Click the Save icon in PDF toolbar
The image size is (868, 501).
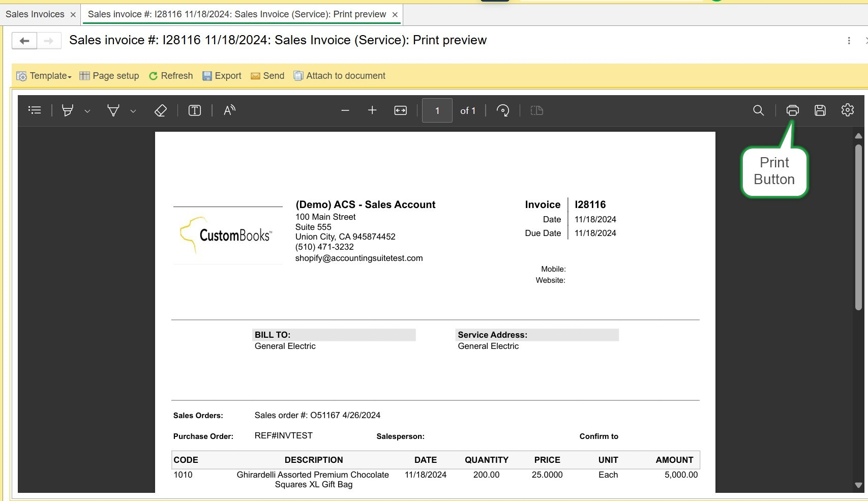pyautogui.click(x=820, y=110)
